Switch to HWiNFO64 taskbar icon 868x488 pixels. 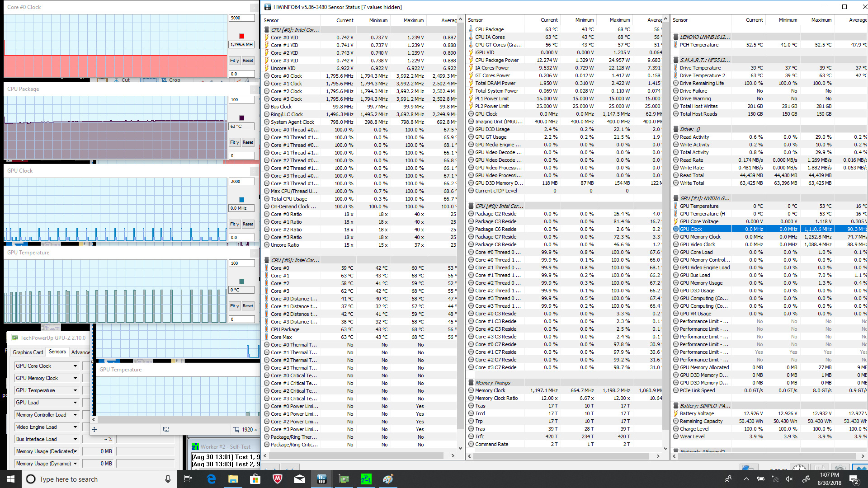pyautogui.click(x=321, y=479)
